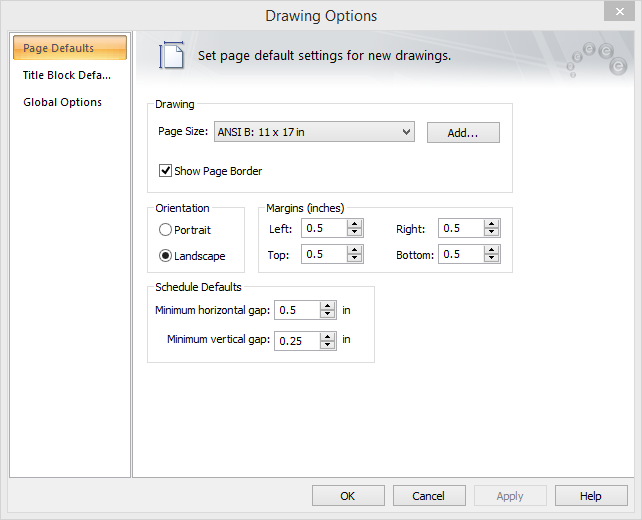Cancel the dialog changes
This screenshot has height=520, width=642.
coord(429,496)
